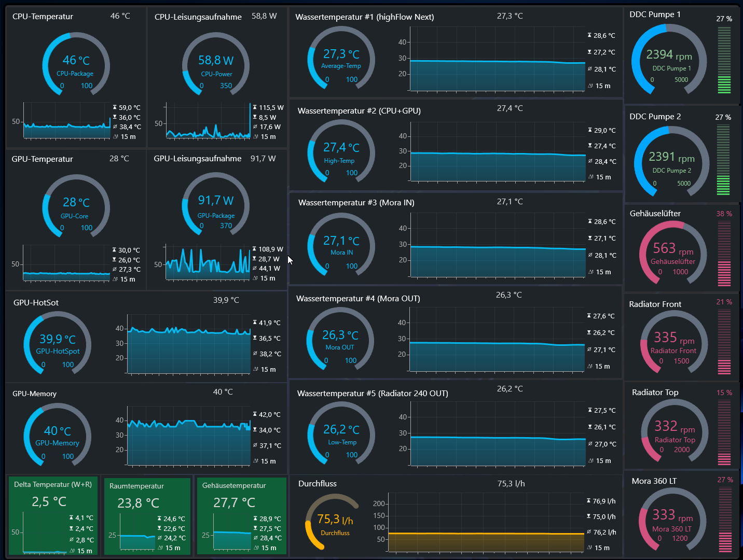Click the GPU-Memory panel title
Screen dimensions: 743x560
[35, 394]
